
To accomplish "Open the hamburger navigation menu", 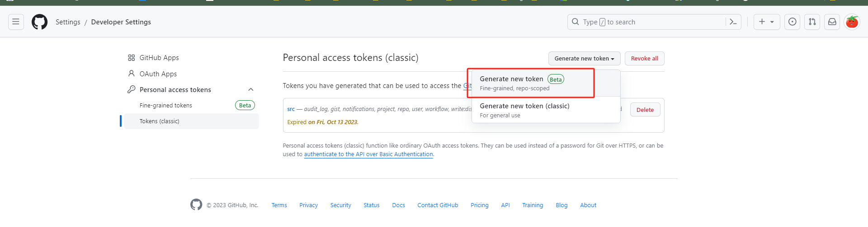I will (16, 22).
